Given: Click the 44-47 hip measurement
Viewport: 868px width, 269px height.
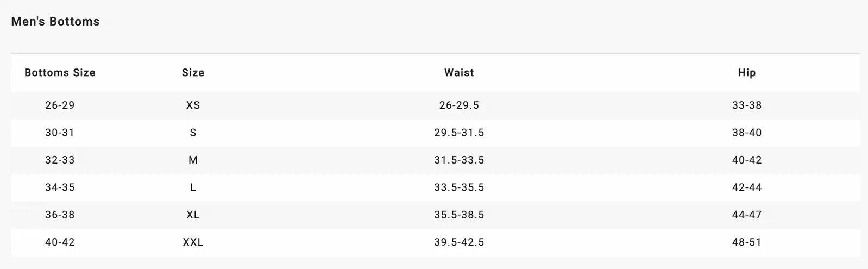Looking at the screenshot, I should (x=747, y=215).
